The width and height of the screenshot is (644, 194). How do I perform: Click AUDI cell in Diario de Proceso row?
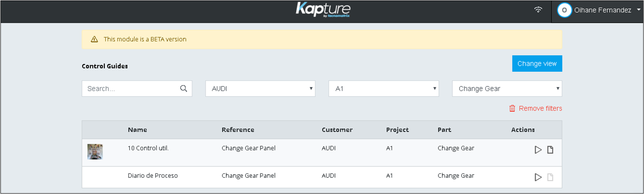pyautogui.click(x=328, y=176)
